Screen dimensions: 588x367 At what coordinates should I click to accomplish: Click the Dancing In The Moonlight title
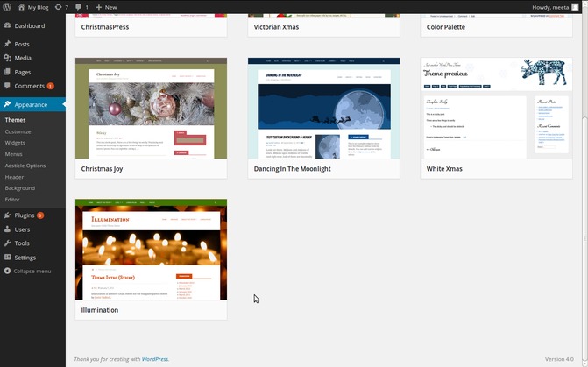click(x=292, y=169)
